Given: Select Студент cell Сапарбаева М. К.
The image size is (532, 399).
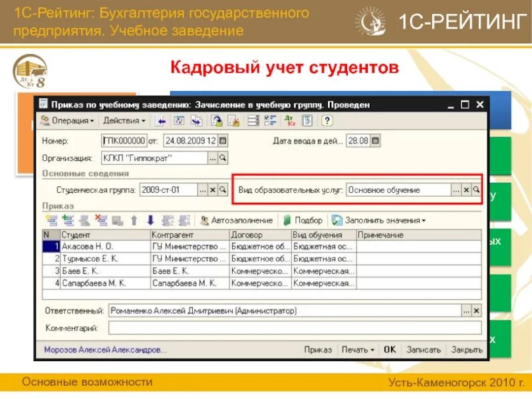Looking at the screenshot, I should click(105, 283).
